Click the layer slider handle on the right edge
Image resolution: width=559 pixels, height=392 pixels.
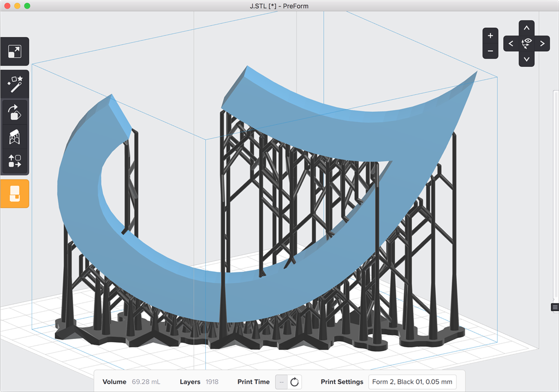pyautogui.click(x=555, y=307)
